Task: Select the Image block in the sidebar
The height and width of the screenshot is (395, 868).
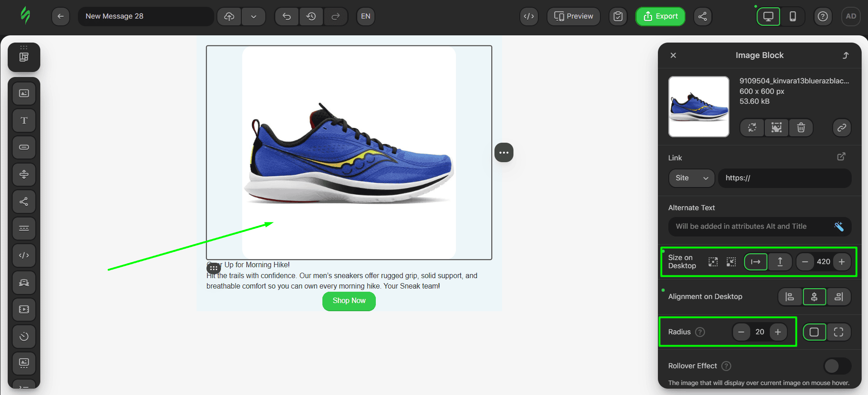Action: click(x=24, y=93)
